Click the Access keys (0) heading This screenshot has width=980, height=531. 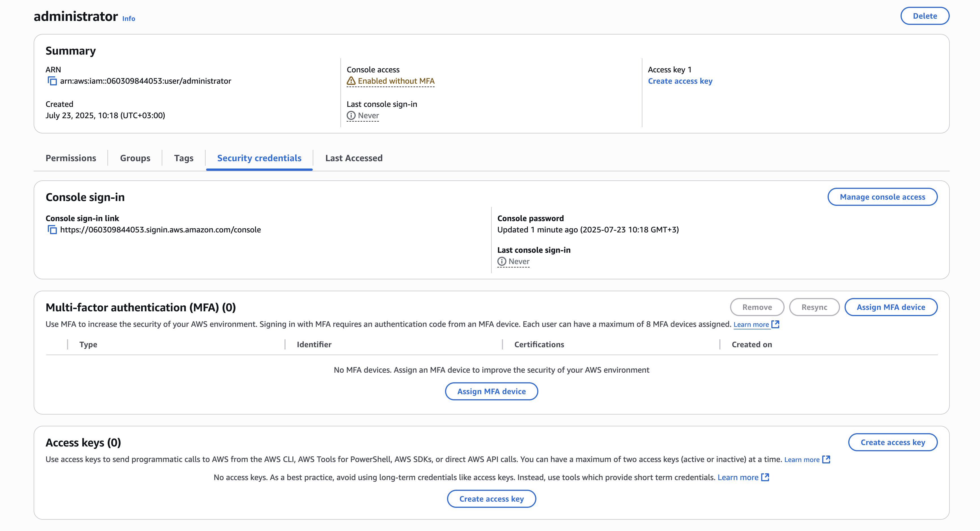click(83, 442)
